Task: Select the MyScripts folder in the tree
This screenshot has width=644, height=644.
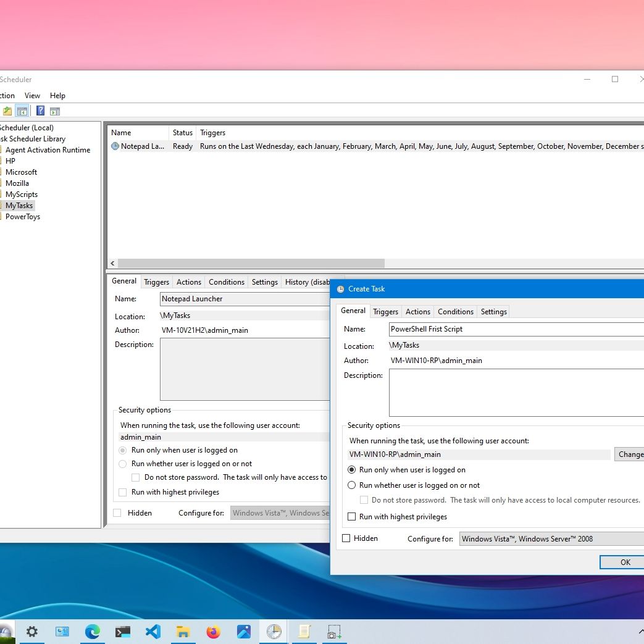Action: (22, 194)
